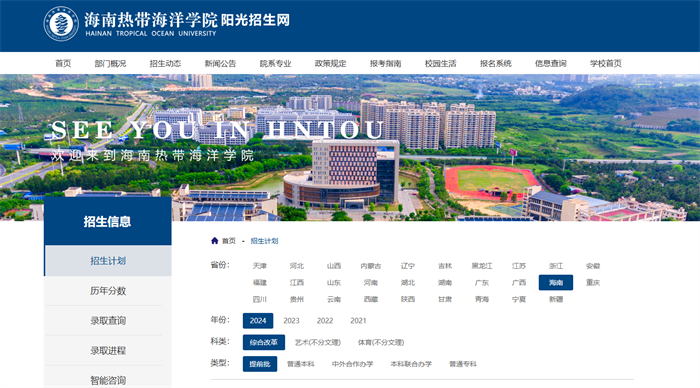Switch year filter to 2021
The image size is (700, 388).
(358, 321)
